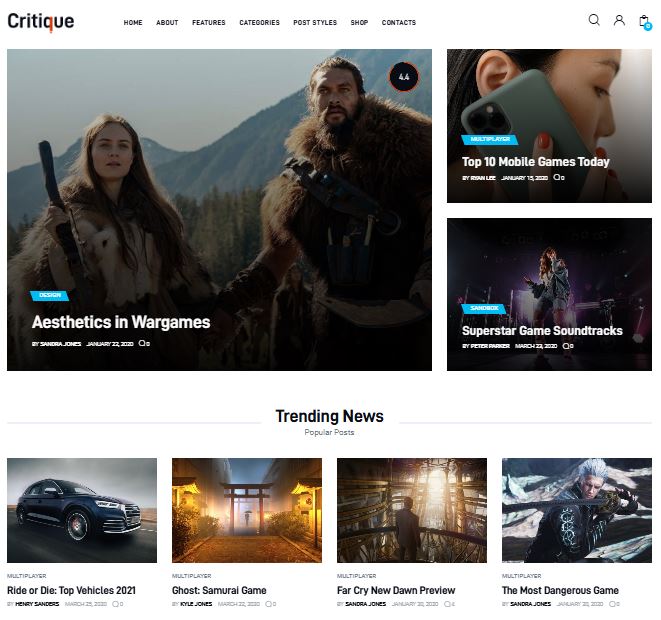Image resolution: width=661 pixels, height=620 pixels.
Task: Open Ride or Die: Top Vehicles 2021
Action: [x=71, y=590]
